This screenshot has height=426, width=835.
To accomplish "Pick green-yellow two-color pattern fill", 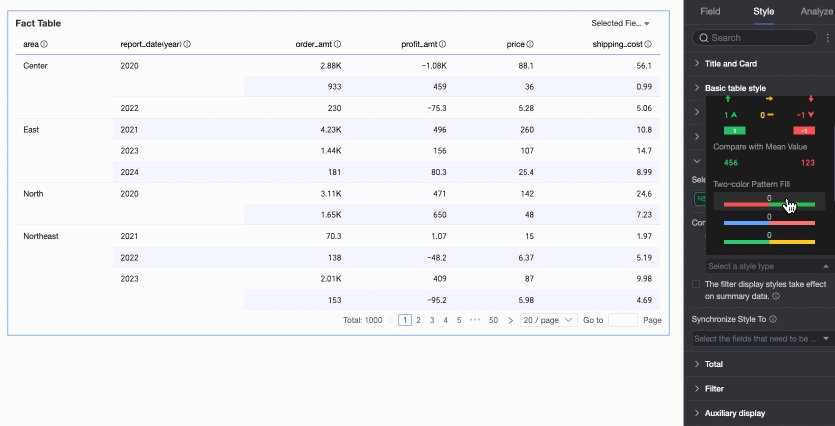I will 769,239.
